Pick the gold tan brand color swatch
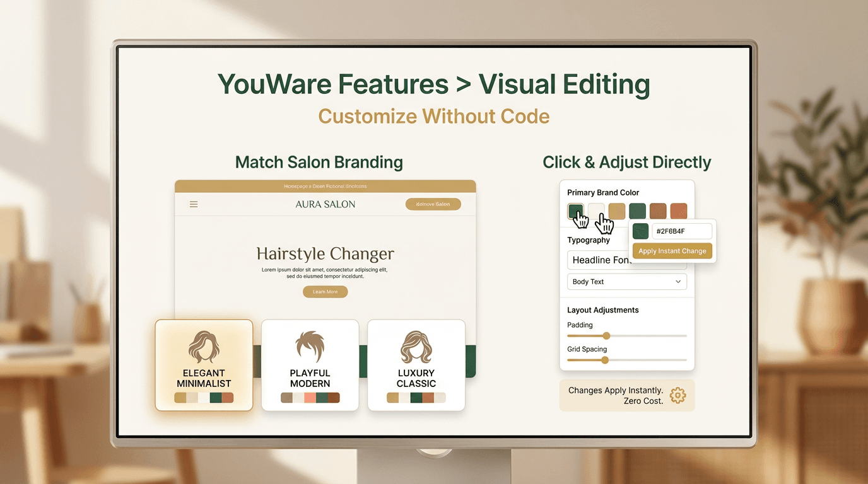Image resolution: width=868 pixels, height=484 pixels. [617, 211]
